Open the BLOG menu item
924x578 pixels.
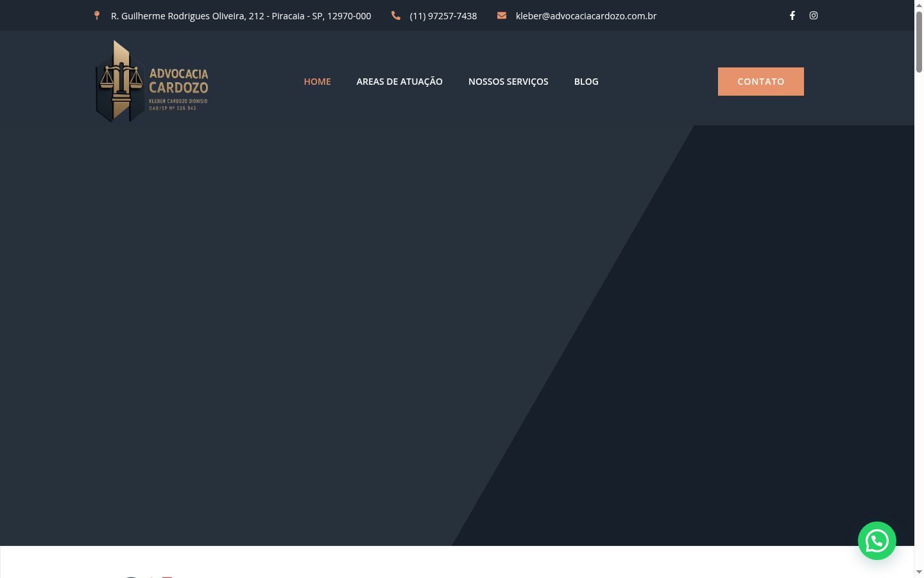coord(586,82)
